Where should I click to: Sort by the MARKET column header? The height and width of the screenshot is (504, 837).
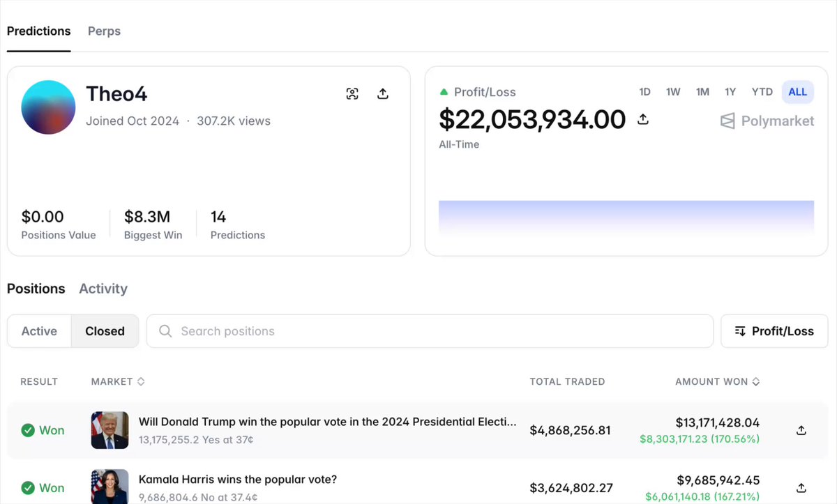[x=118, y=381]
